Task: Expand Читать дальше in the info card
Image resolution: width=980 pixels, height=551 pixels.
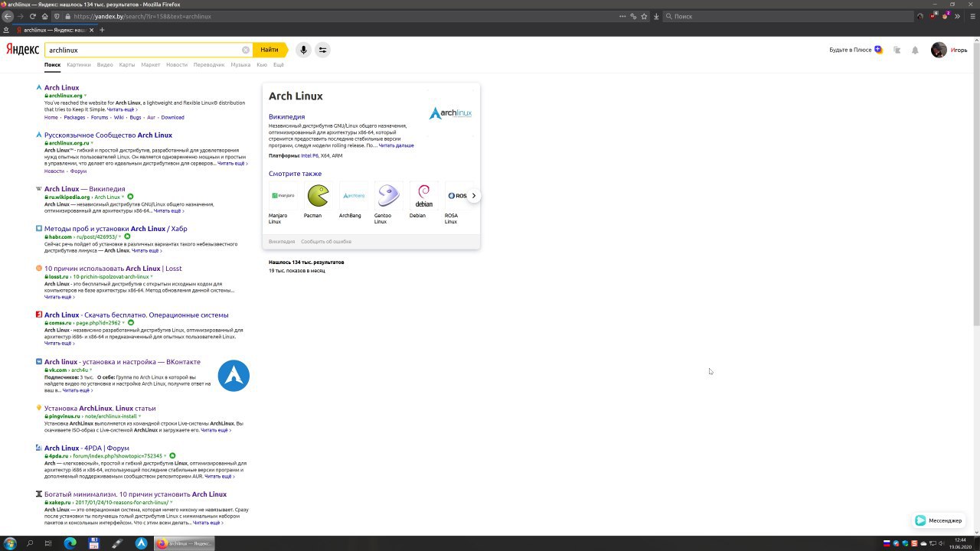Action: [x=396, y=145]
